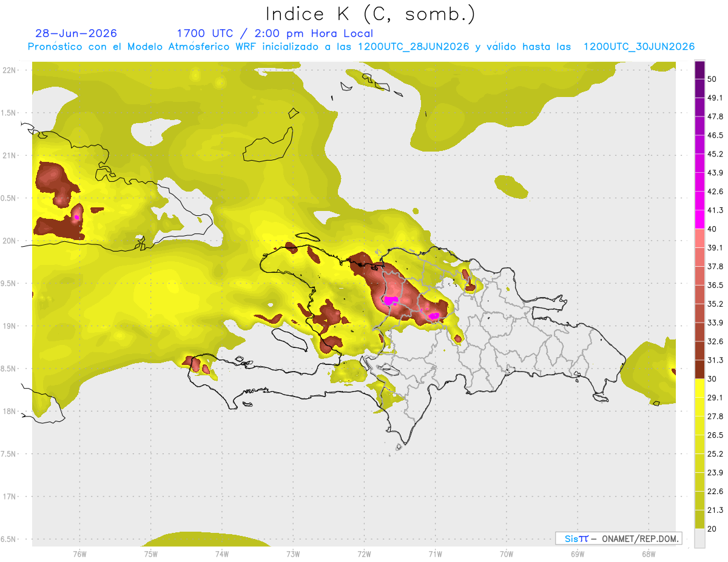Click the legend value "29.1"
The image size is (728, 562).
(715, 398)
